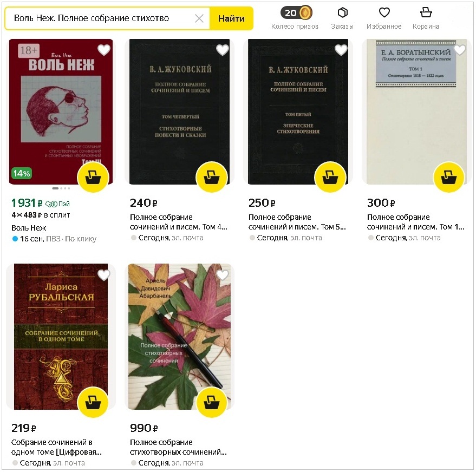The width and height of the screenshot is (476, 472).
Task: Toggle favorite heart on Жуковский Том четвертый
Action: [223, 50]
